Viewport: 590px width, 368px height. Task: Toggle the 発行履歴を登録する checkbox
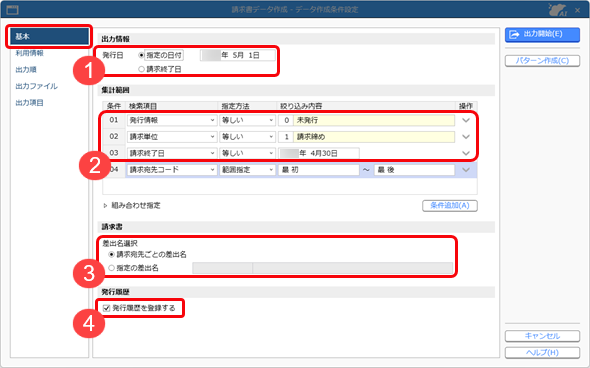coord(106,308)
